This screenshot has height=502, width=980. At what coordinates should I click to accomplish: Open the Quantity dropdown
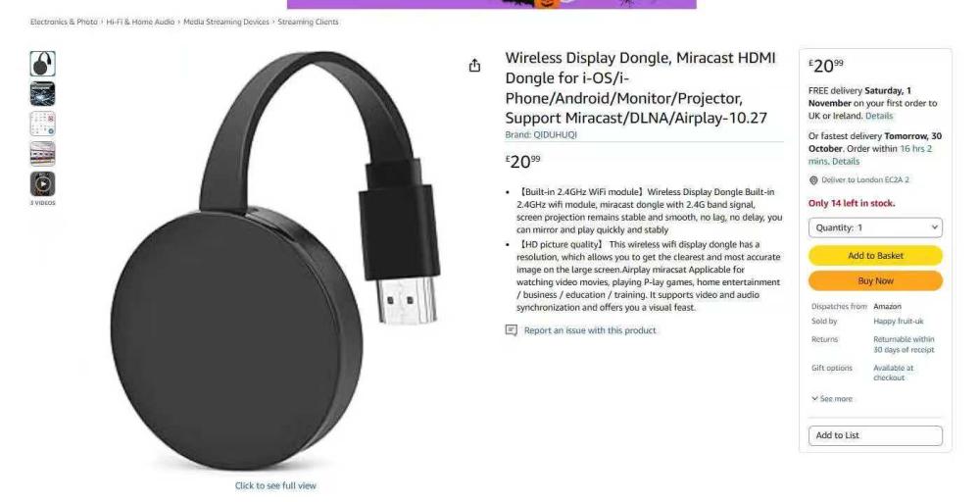coord(875,227)
